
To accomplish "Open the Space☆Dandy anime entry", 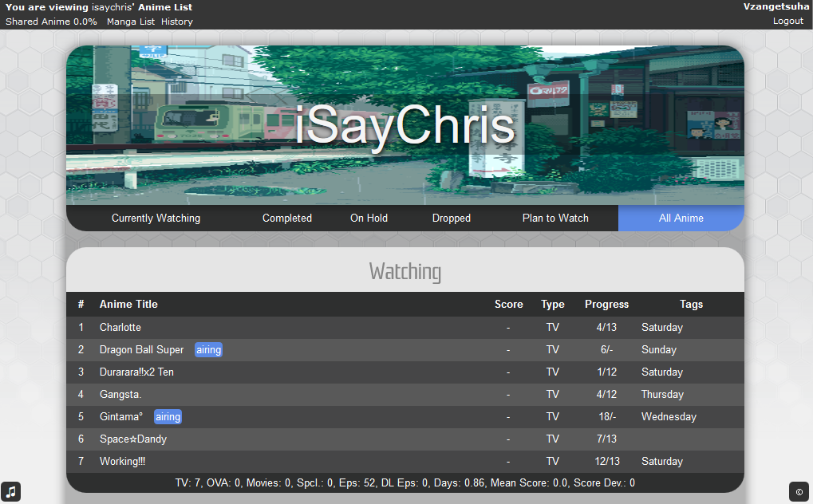I will point(133,439).
